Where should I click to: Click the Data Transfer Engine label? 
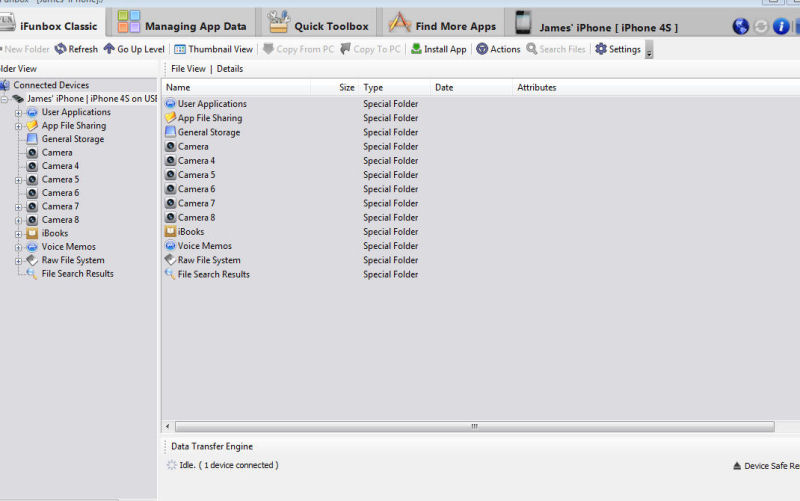(212, 446)
